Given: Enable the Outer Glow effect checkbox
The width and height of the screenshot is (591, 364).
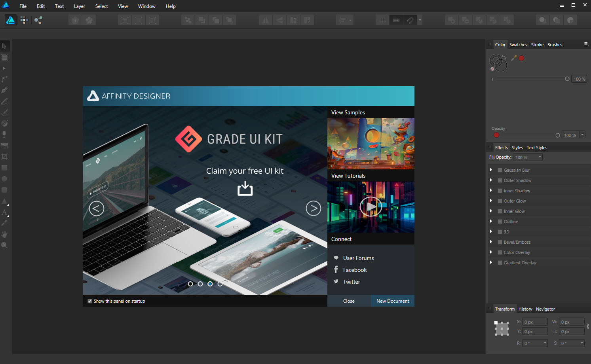Looking at the screenshot, I should click(x=500, y=201).
